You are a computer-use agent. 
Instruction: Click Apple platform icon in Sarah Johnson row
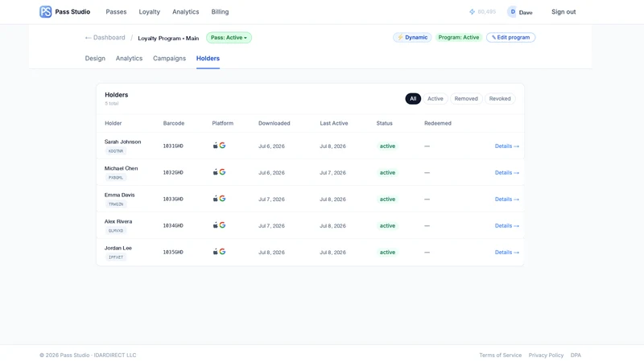pyautogui.click(x=215, y=146)
